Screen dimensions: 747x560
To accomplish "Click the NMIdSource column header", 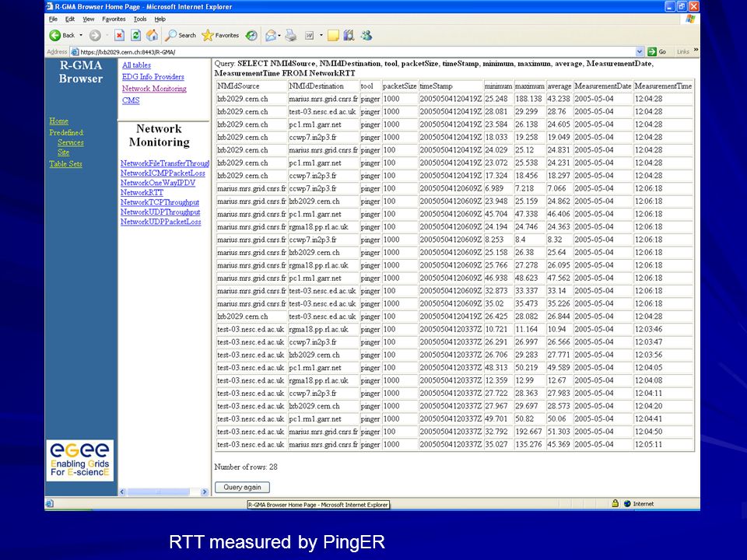I will click(x=251, y=86).
